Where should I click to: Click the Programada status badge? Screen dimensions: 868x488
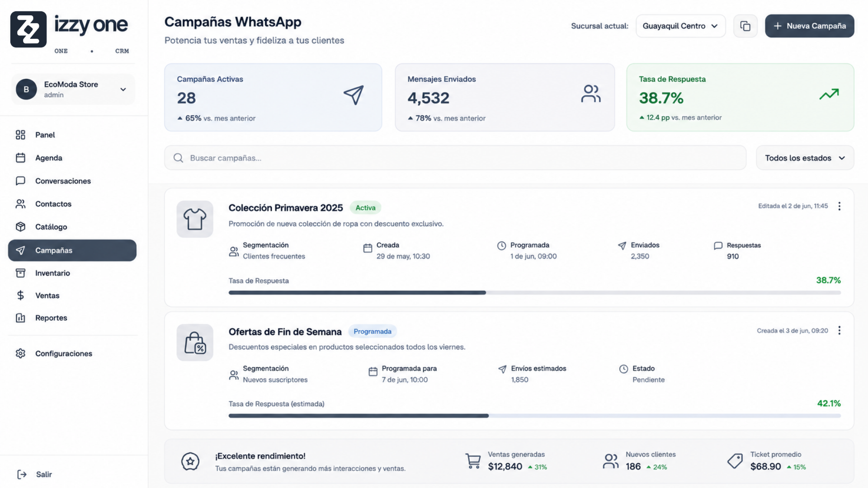(373, 331)
